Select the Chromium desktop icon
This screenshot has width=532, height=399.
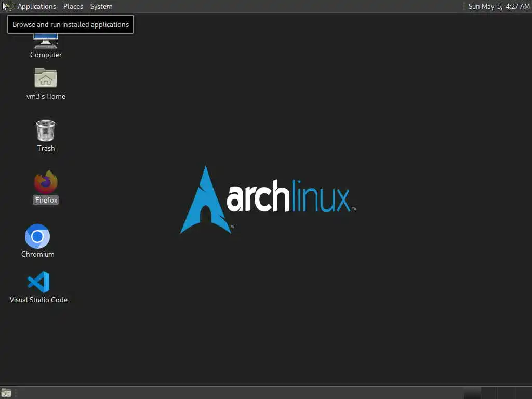(x=37, y=236)
